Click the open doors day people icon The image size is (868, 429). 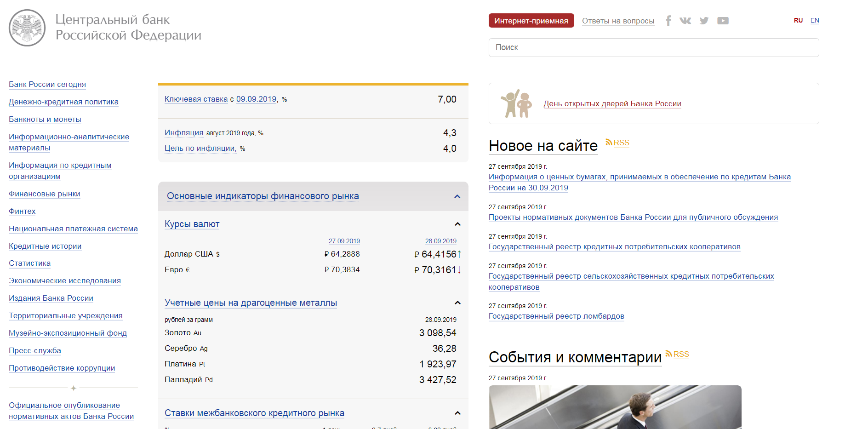(516, 103)
